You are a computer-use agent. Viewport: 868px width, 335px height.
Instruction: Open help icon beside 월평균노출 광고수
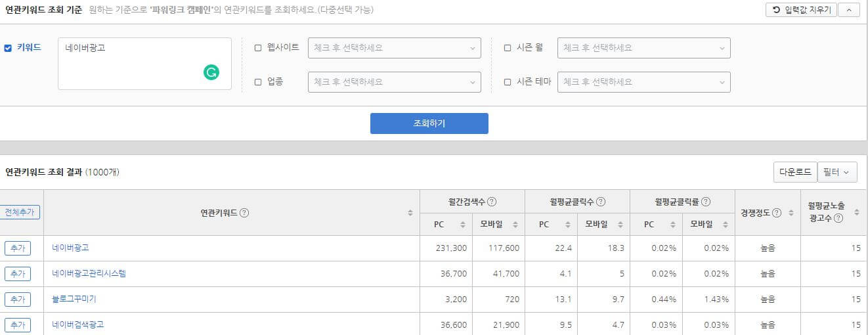pyautogui.click(x=838, y=218)
